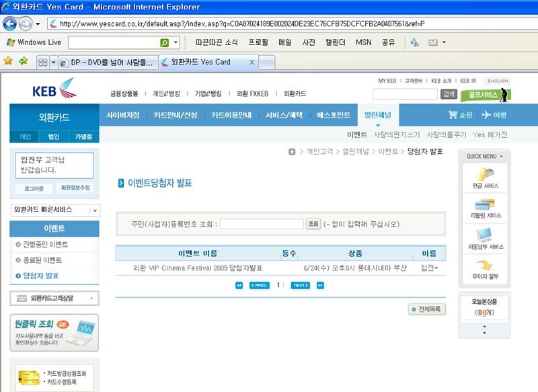Viewport: 538px width, 392px height.
Task: Click the Windows Live toolbar logo
Action: 34,42
